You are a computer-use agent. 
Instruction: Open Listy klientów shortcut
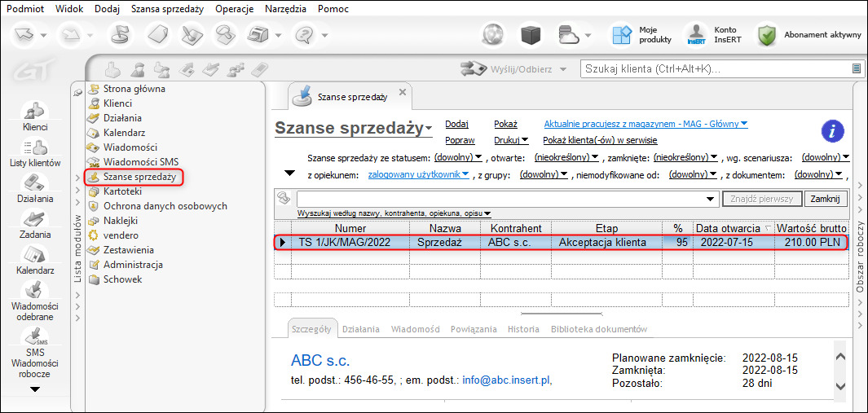35,152
